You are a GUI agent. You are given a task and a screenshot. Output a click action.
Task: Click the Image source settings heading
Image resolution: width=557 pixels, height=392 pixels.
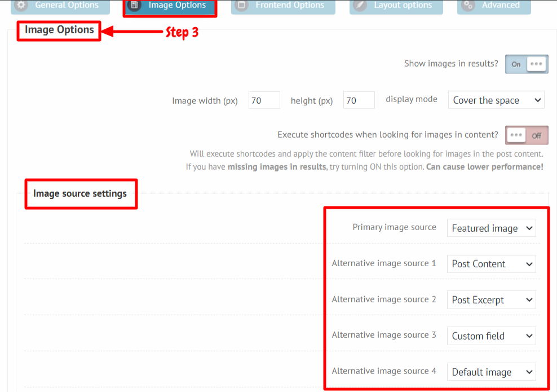coord(80,193)
